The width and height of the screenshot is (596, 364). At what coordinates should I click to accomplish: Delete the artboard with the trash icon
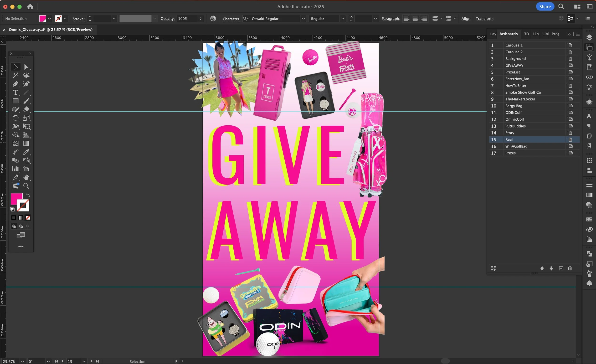pos(570,268)
